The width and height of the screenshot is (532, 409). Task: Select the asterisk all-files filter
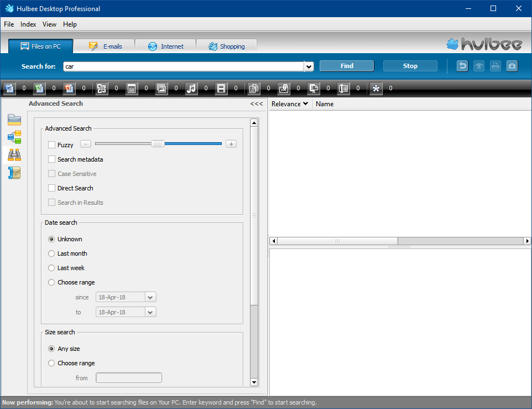tap(375, 89)
